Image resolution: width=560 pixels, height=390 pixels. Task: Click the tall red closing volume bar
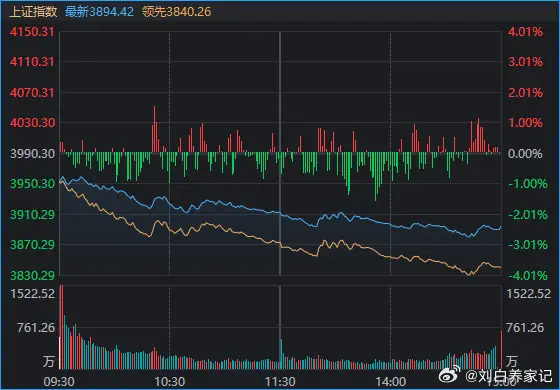[501, 350]
